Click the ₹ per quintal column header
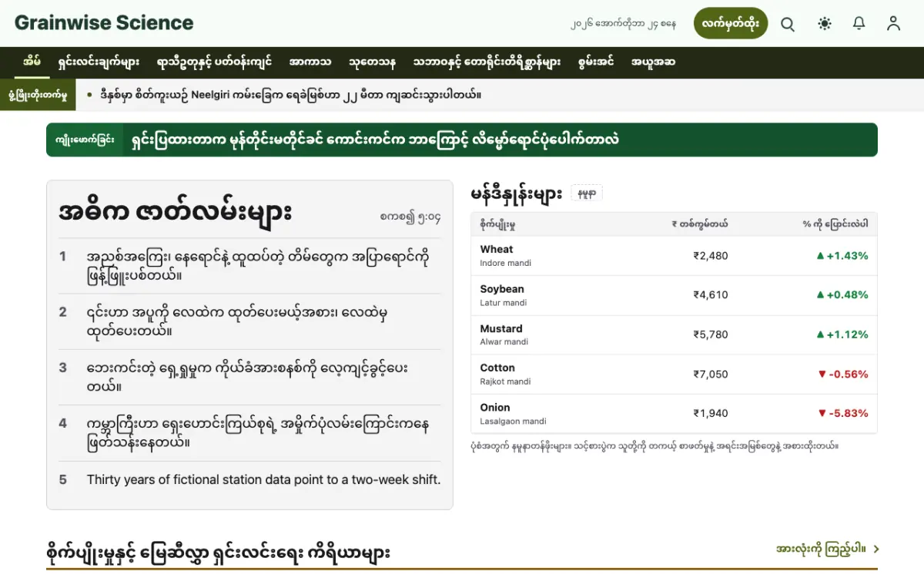The height and width of the screenshot is (578, 924). (699, 224)
